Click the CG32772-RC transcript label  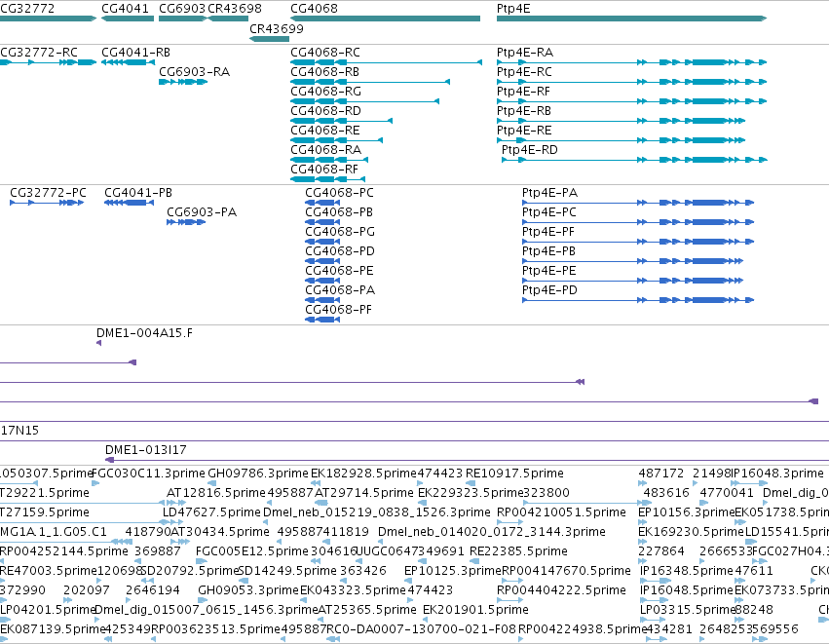[x=39, y=53]
